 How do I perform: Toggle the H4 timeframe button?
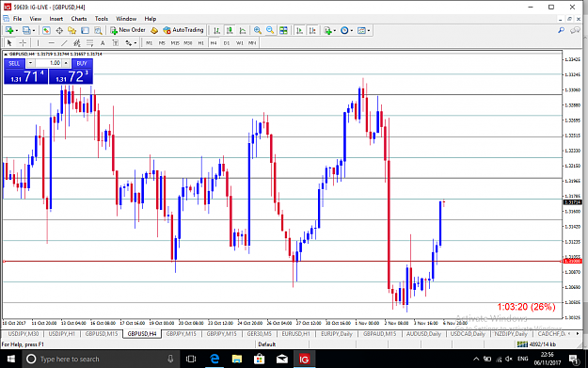pos(214,42)
